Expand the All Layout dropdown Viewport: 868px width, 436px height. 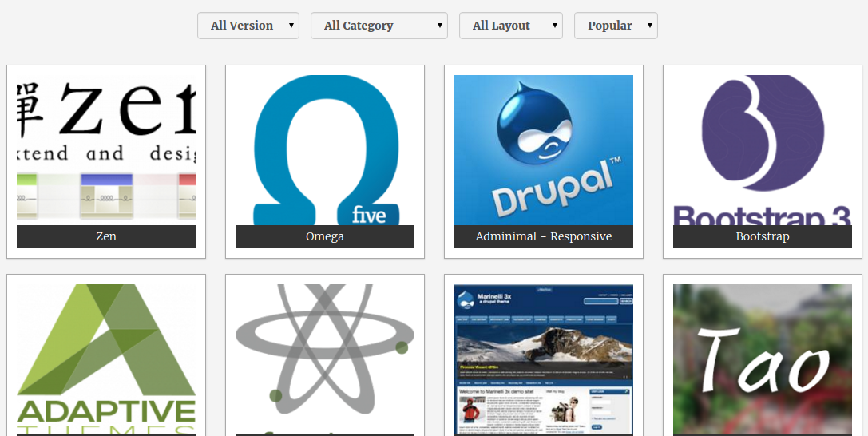point(511,26)
